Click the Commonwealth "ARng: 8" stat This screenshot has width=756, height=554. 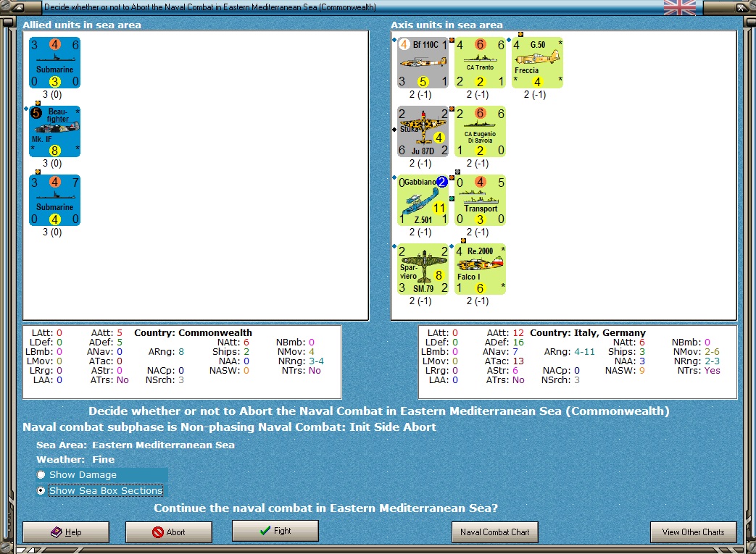(x=166, y=352)
